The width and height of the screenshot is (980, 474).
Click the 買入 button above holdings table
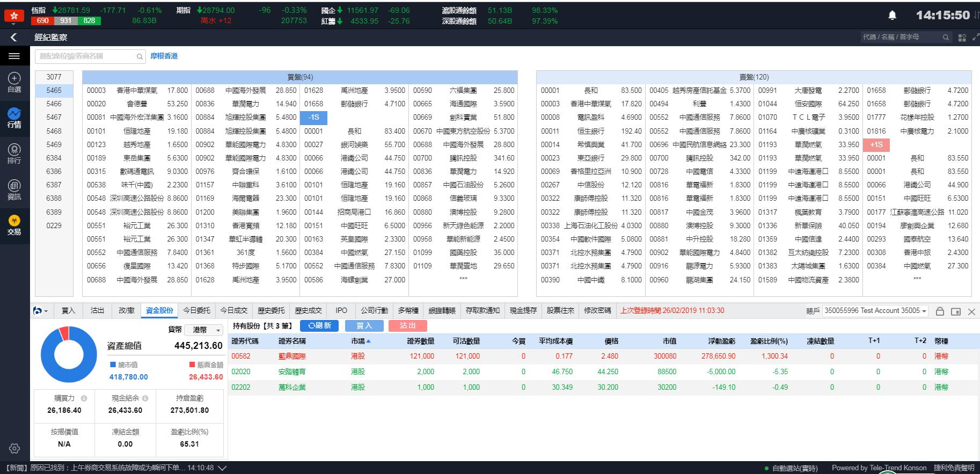pos(364,326)
